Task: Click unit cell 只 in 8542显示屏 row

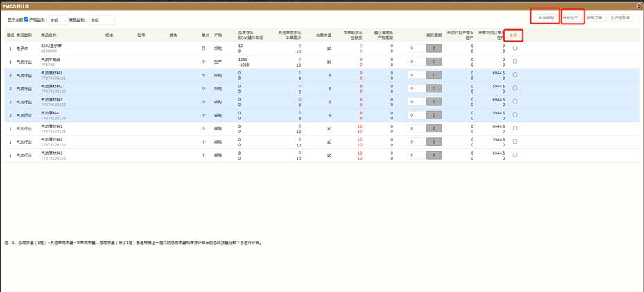Action: click(203, 49)
